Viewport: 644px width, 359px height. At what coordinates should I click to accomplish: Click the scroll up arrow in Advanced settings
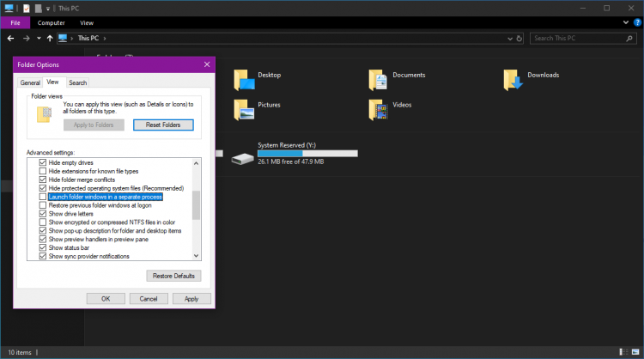197,163
